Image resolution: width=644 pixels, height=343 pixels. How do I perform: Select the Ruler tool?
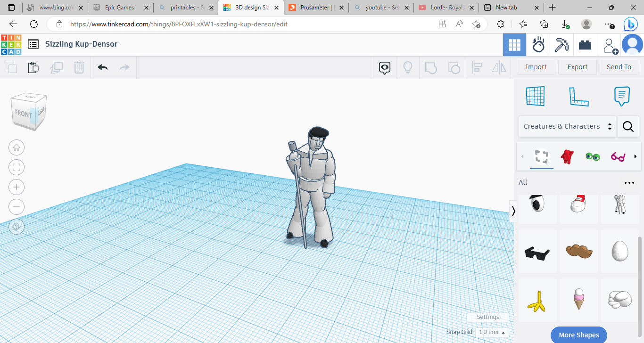(579, 96)
